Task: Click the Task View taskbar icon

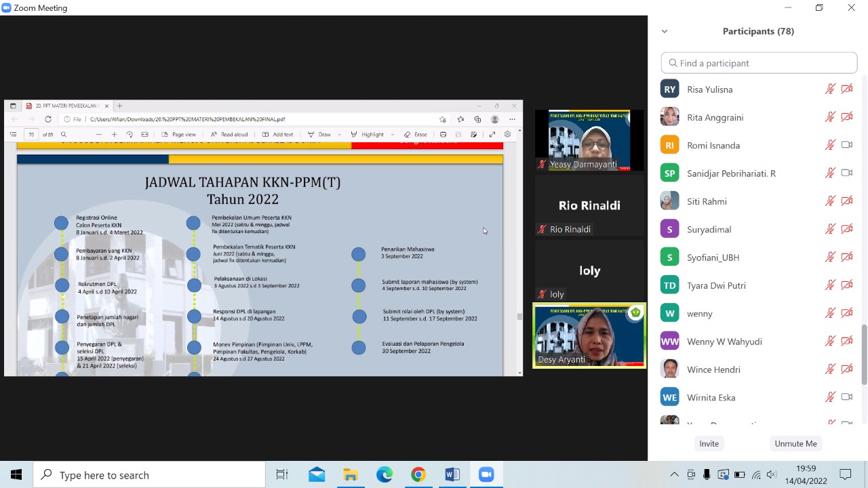Action: (282, 474)
